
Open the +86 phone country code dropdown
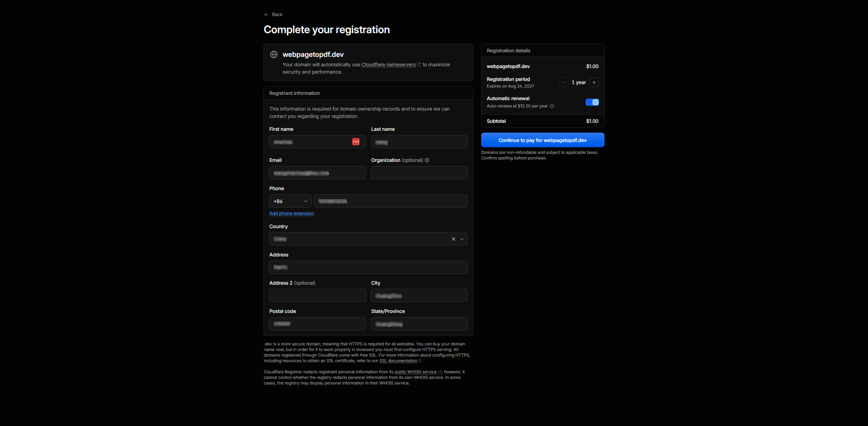click(290, 201)
